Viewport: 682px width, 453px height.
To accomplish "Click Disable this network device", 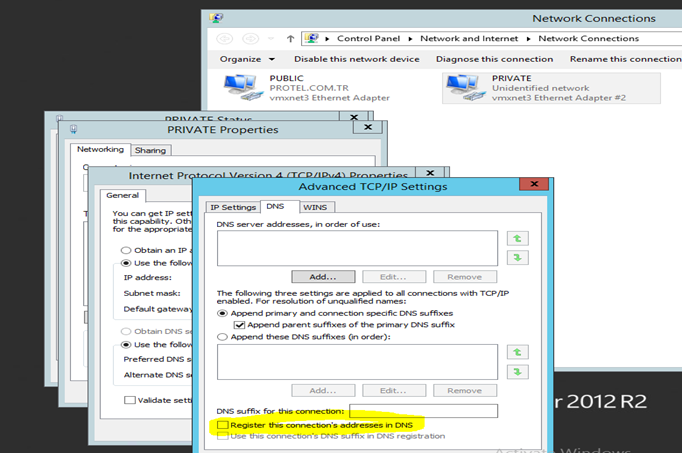I will tap(357, 59).
